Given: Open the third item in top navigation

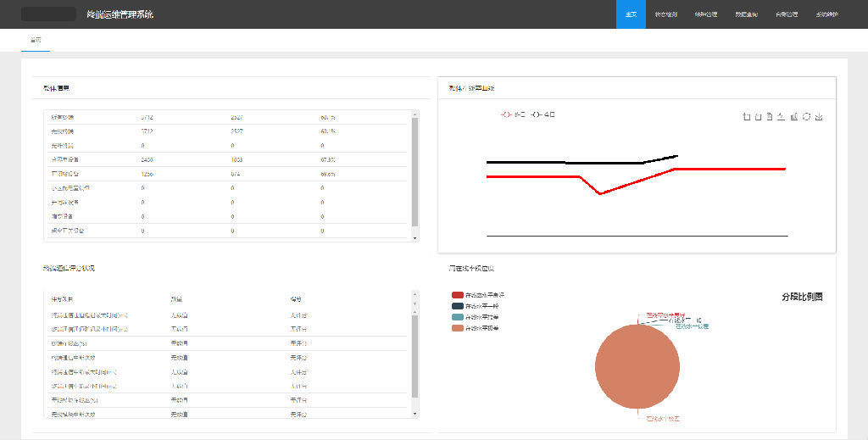Looking at the screenshot, I should (x=706, y=14).
